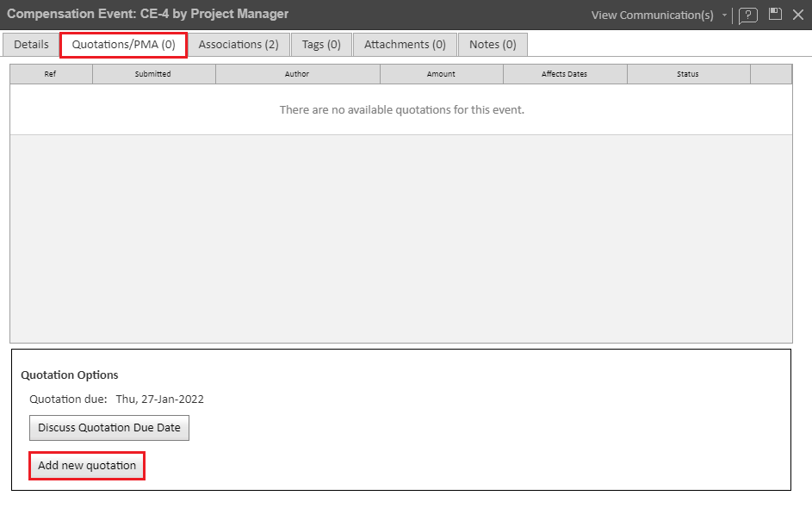The width and height of the screenshot is (812, 508).
Task: Expand the View Communication(s) dropdown
Action: [725, 15]
